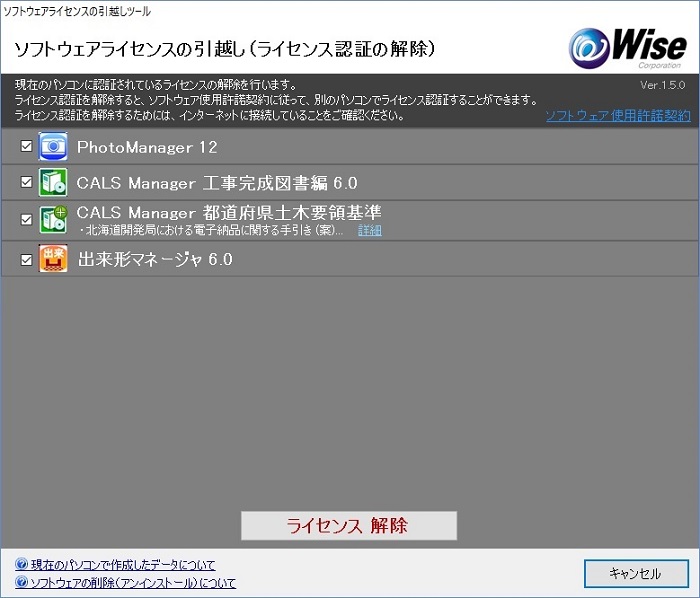Uncheck CALS Manager 工事完成図書編 6.0 checkbox
Viewport: 700px width, 598px height.
(x=26, y=182)
